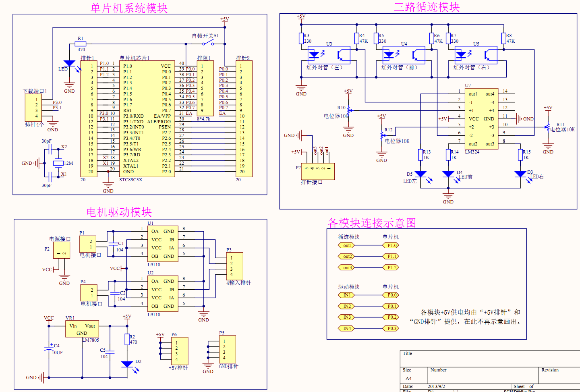Click the A4 size value in title block
580x392 pixels.
(408, 378)
